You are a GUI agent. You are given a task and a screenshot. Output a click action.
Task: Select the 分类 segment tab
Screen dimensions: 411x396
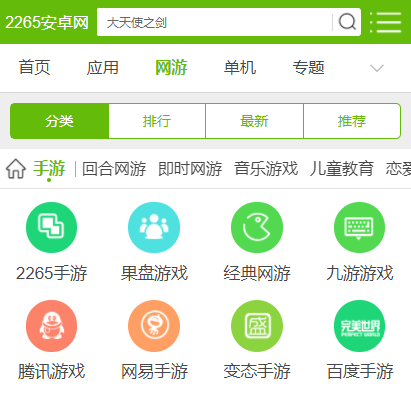click(x=59, y=121)
